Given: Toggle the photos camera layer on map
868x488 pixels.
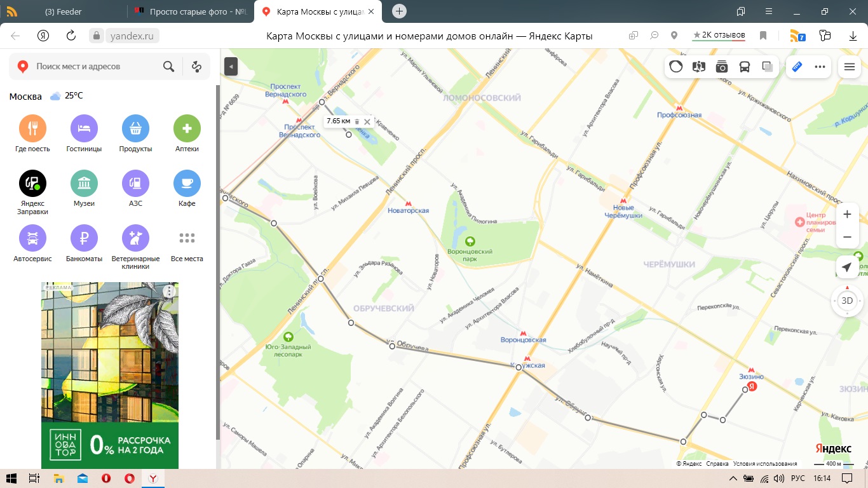Looking at the screenshot, I should (722, 66).
